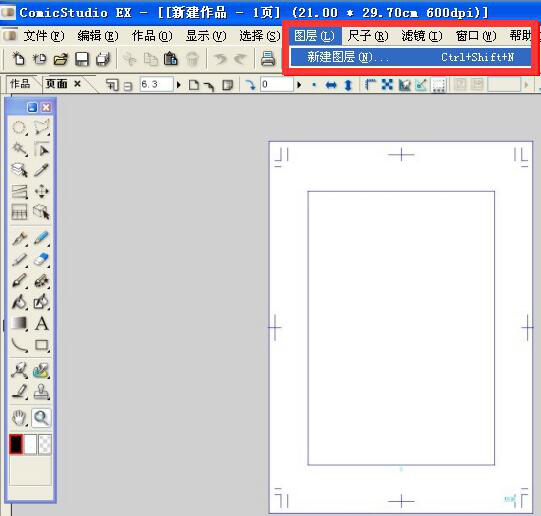Viewport: 541px width, 516px height.
Task: Open the 选择(S) menu
Action: coord(260,36)
